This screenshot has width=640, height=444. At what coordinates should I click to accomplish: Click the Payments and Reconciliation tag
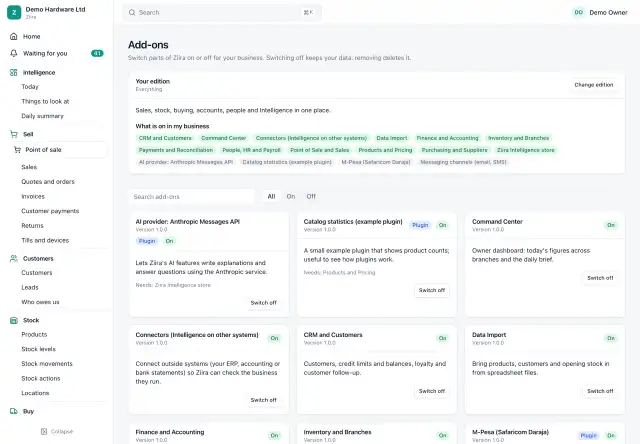pos(176,150)
